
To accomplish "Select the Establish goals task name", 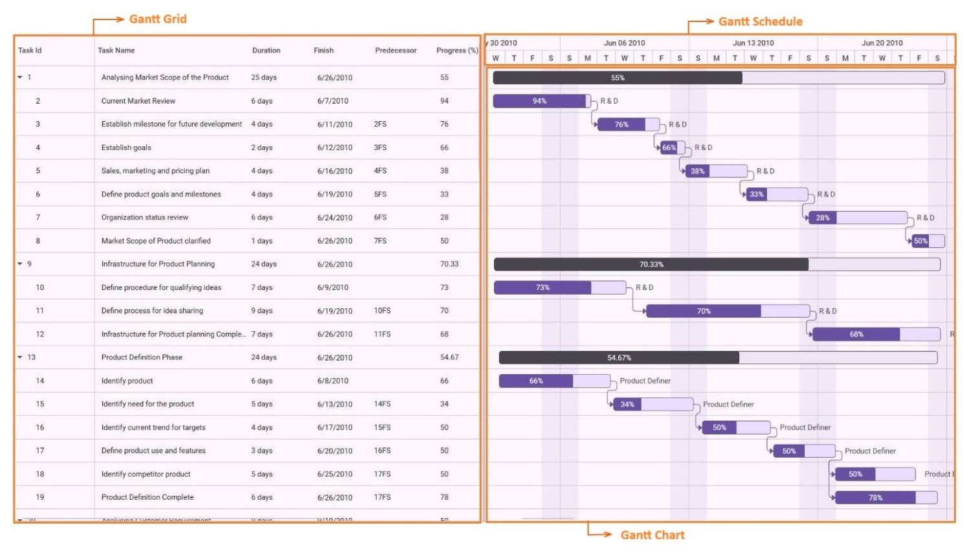I will 126,148.
